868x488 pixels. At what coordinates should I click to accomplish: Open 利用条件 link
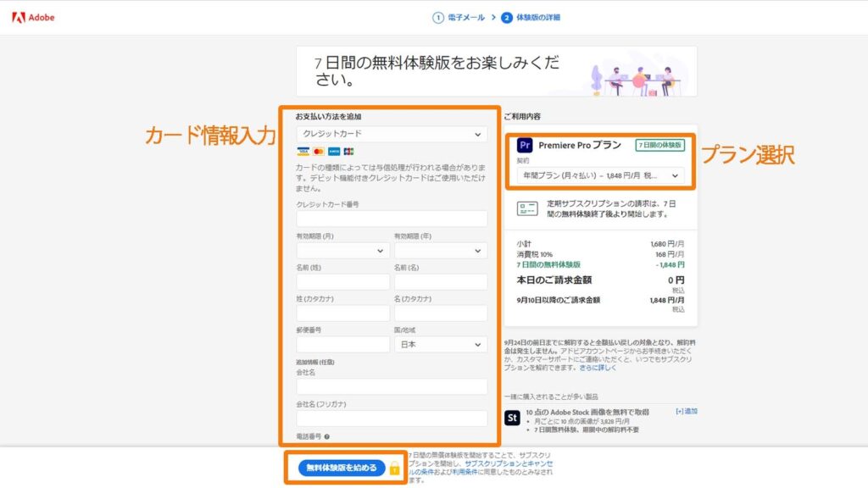click(x=465, y=472)
